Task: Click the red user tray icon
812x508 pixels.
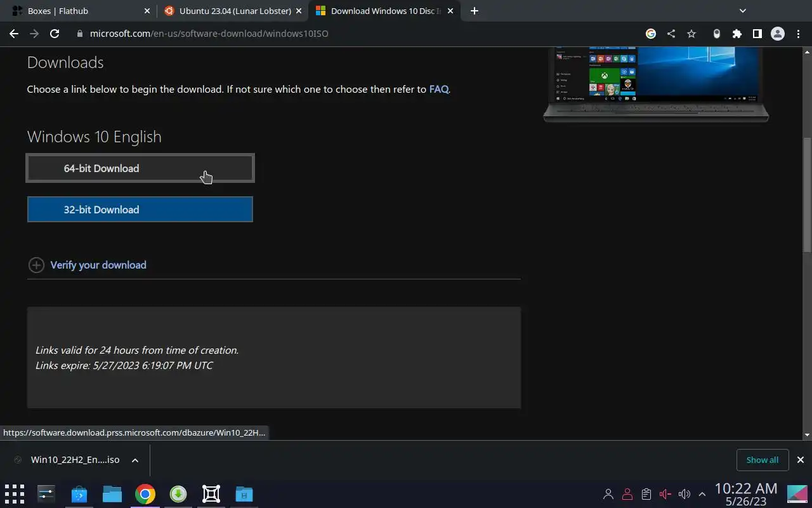Action: [627, 494]
